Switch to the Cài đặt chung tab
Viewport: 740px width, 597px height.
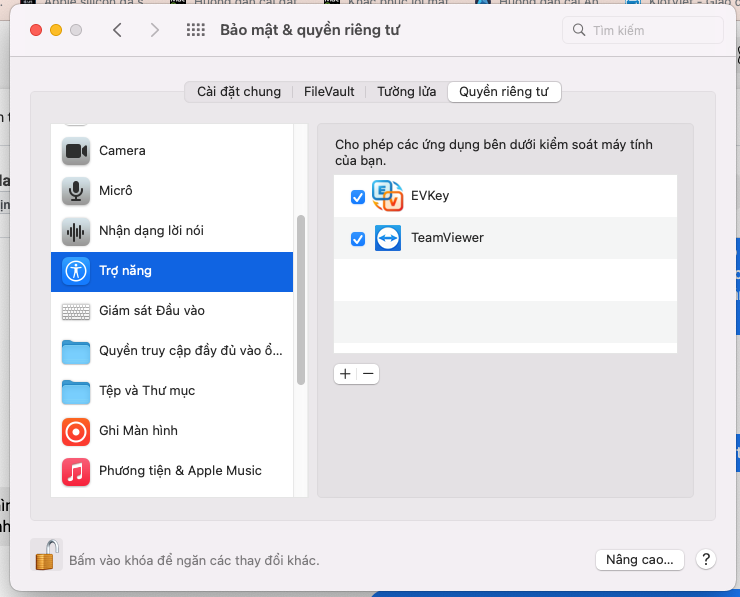pyautogui.click(x=239, y=92)
